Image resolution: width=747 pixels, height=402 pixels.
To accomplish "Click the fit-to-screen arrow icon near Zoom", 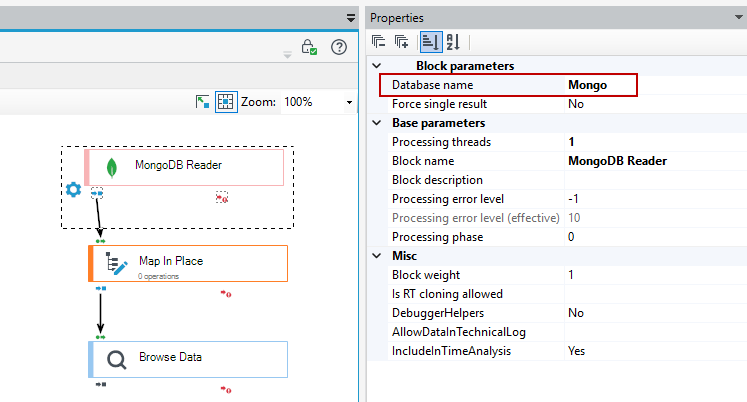I will (202, 101).
